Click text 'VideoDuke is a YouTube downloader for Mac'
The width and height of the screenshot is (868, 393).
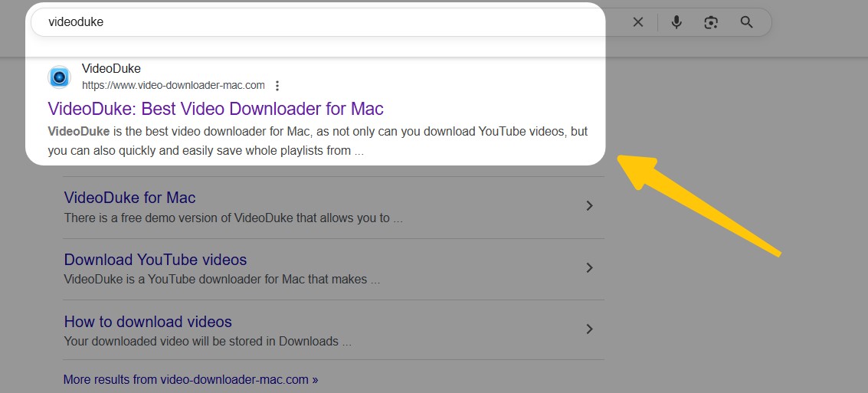pyautogui.click(x=222, y=280)
